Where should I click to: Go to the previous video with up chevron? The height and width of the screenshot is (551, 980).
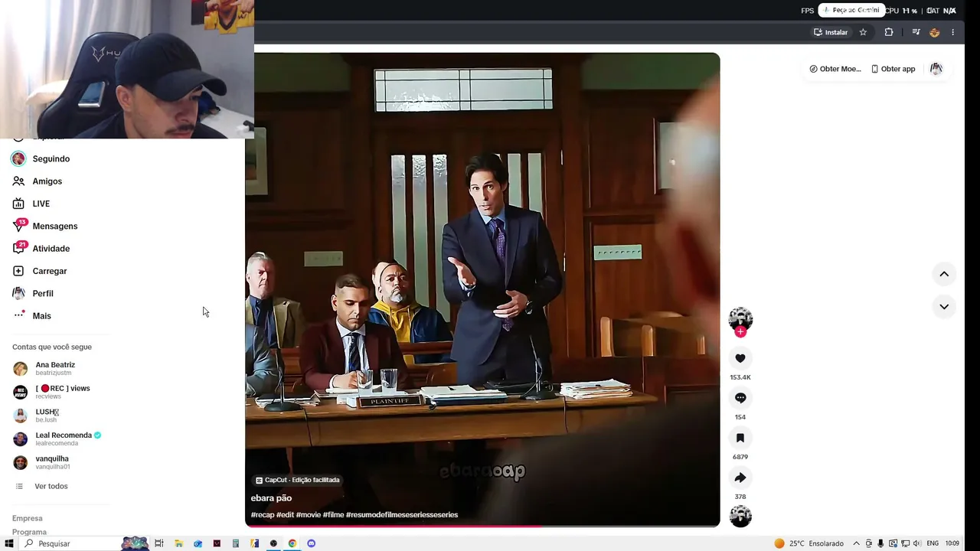(x=944, y=274)
